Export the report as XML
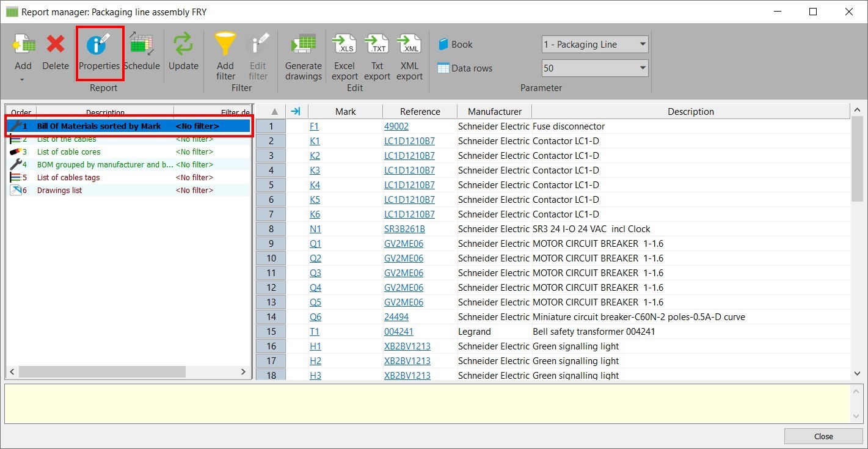 (409, 52)
